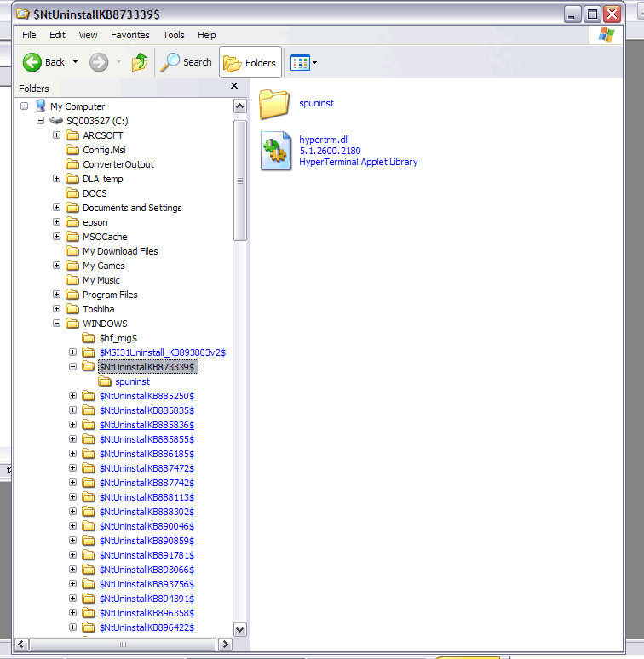Click the folder tree scroll-up arrow
This screenshot has height=659, width=644.
click(x=240, y=106)
